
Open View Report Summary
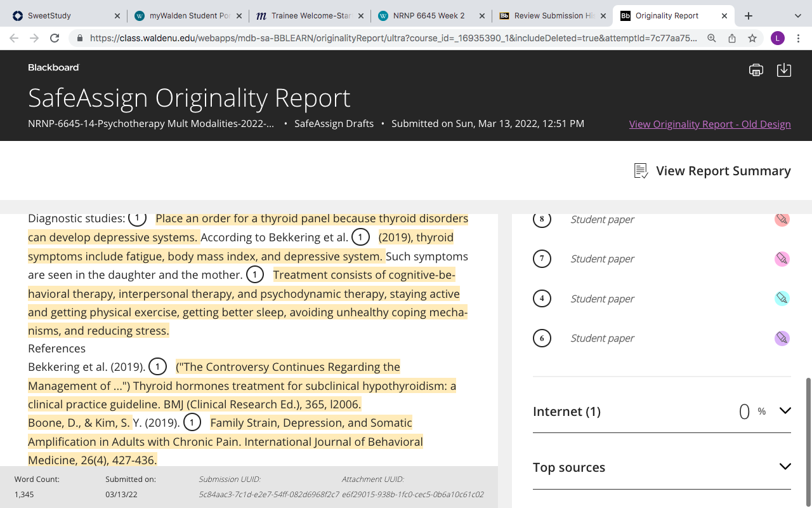712,171
